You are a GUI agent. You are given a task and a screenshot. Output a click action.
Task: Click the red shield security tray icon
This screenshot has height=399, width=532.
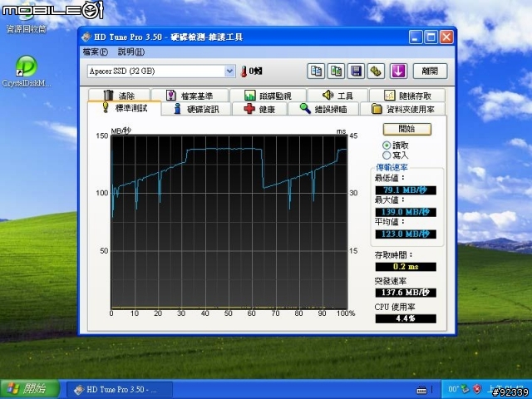coord(477,389)
